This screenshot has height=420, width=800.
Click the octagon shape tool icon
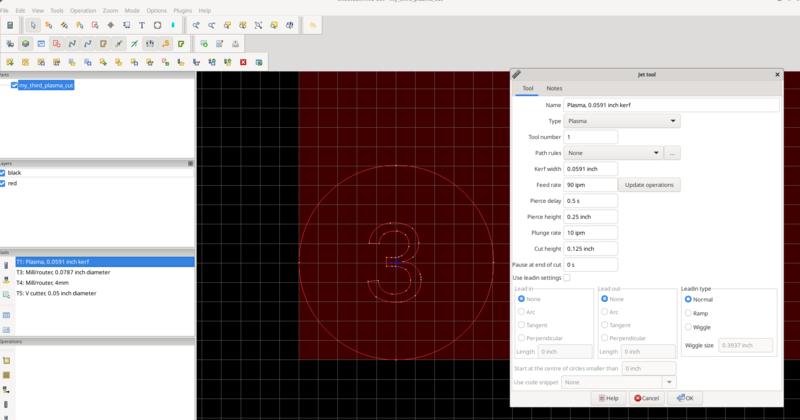click(x=158, y=25)
